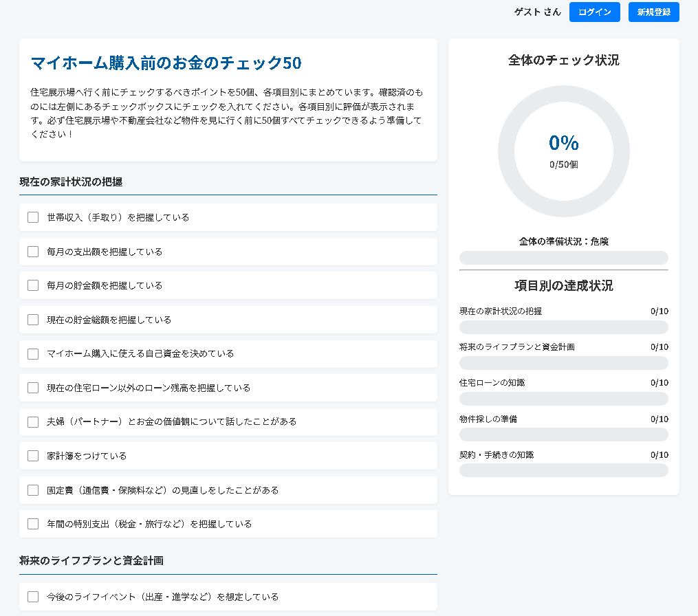The image size is (698, 616).
Task: Click the ログイン button
Action: 594,12
